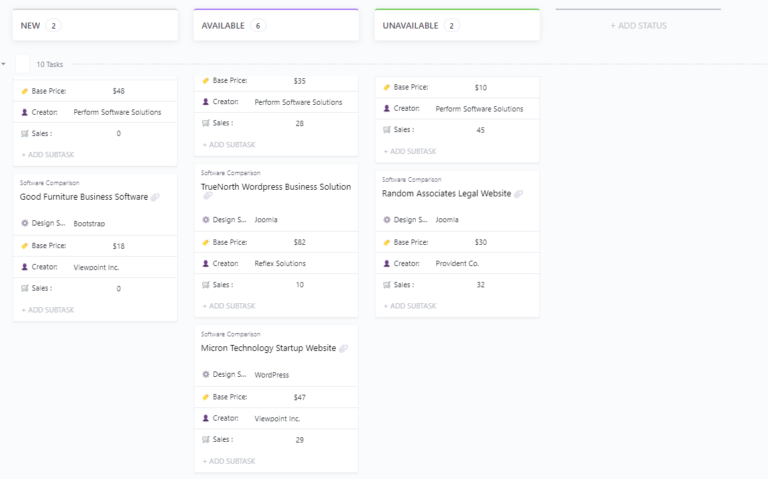Click Base Price tag icon on TrueNorth card
This screenshot has width=768, height=479.
pyautogui.click(x=206, y=242)
